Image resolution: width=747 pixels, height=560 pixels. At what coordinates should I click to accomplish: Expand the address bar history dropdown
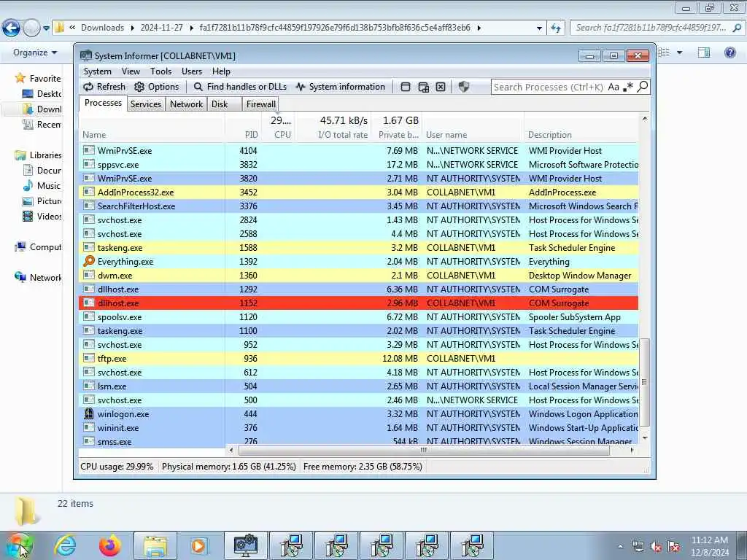(x=539, y=28)
